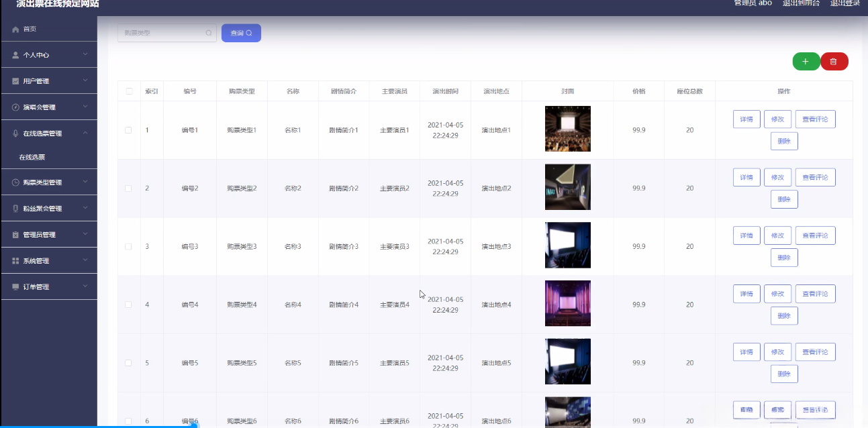Click cell 剧情简介2
868x428 pixels.
click(344, 189)
